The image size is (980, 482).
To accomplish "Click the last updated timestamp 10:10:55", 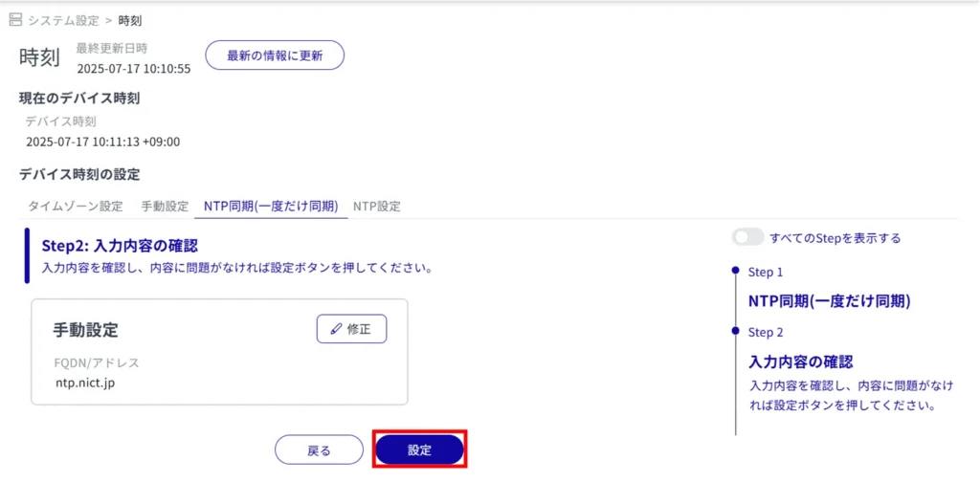I will click(134, 69).
